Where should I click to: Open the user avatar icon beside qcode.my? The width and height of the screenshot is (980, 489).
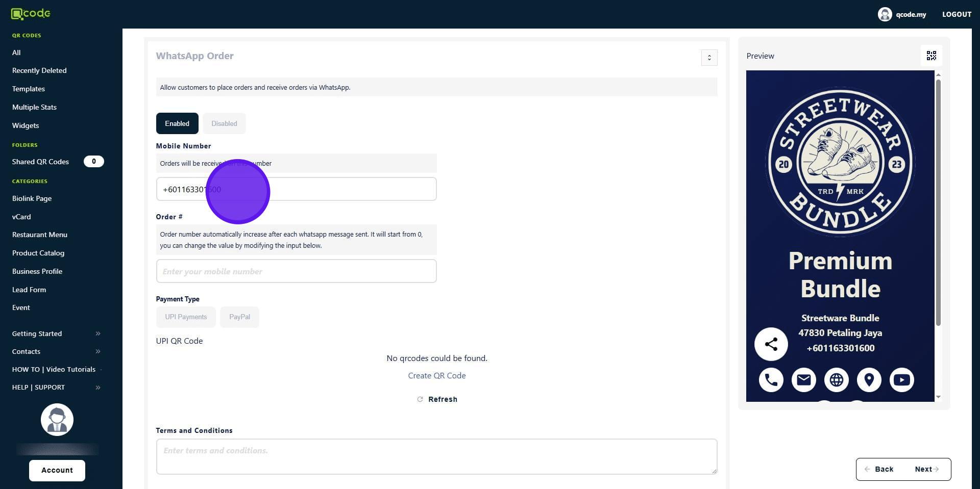[x=885, y=14]
